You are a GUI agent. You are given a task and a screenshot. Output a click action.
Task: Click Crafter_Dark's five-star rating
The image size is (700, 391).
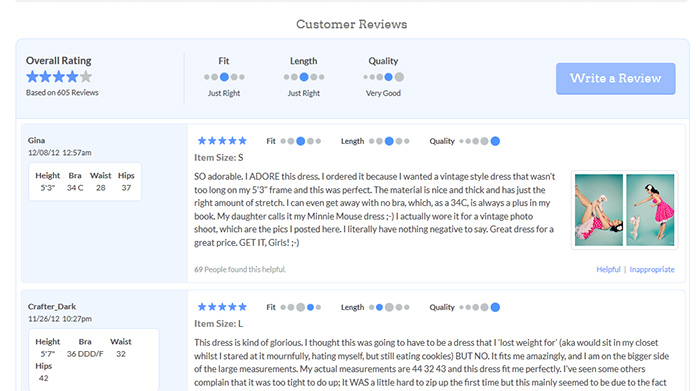222,307
